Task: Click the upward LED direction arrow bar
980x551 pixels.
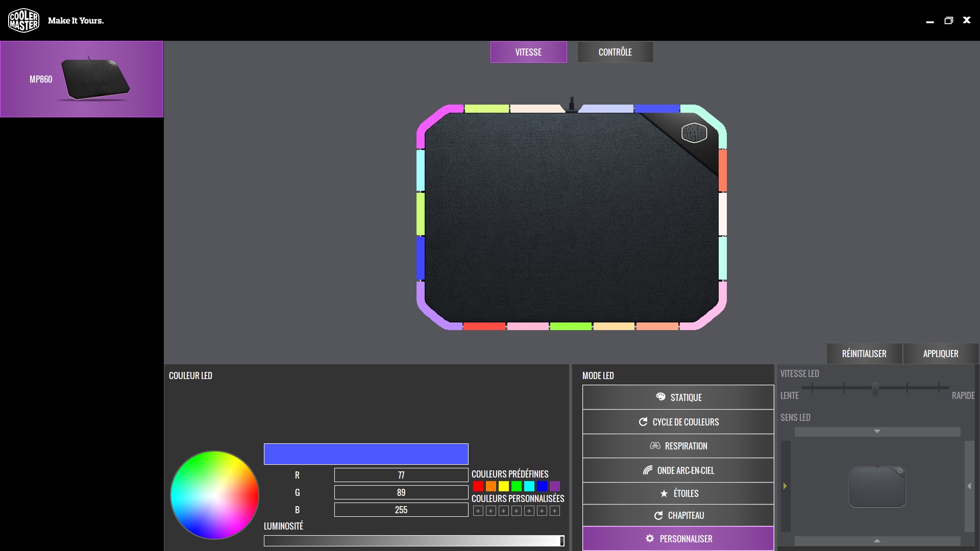Action: (877, 540)
